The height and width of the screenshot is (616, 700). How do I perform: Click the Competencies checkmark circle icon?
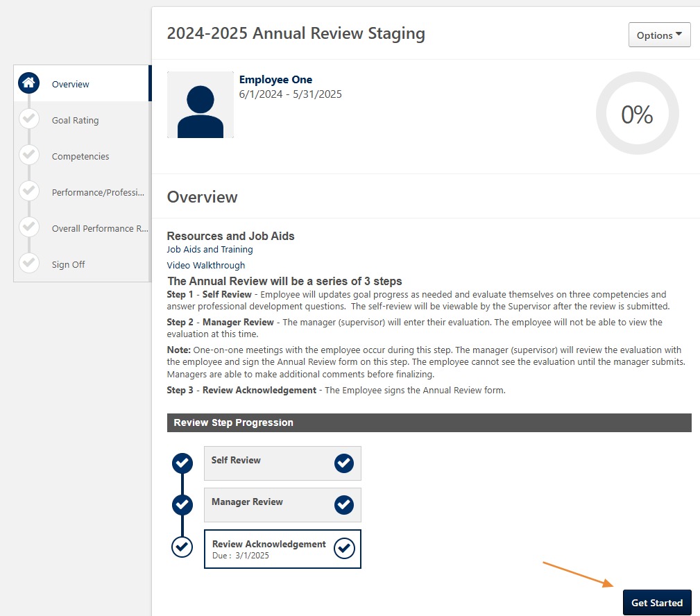[29, 155]
